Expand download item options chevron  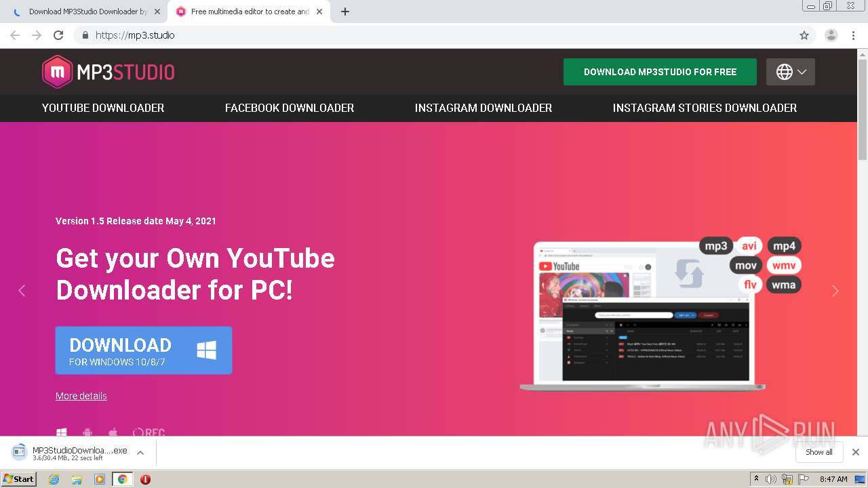coord(140,453)
